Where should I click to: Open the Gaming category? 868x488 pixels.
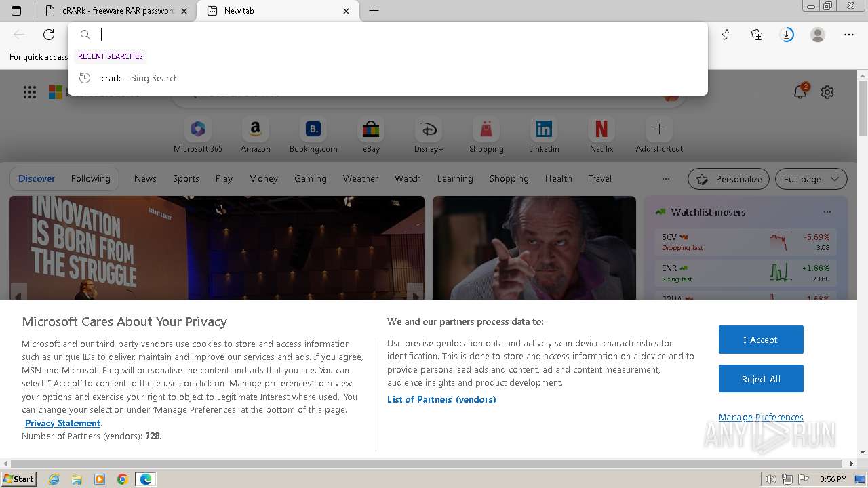click(x=311, y=178)
